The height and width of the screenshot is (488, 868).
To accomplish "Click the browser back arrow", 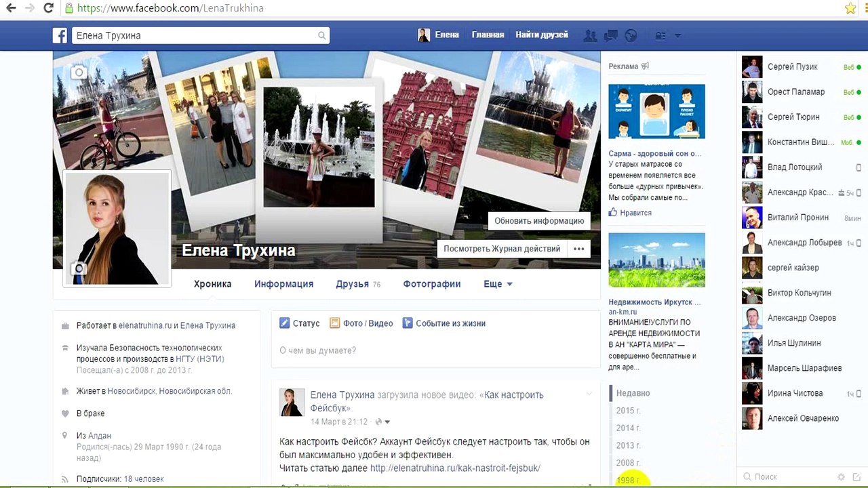I will 11,8.
